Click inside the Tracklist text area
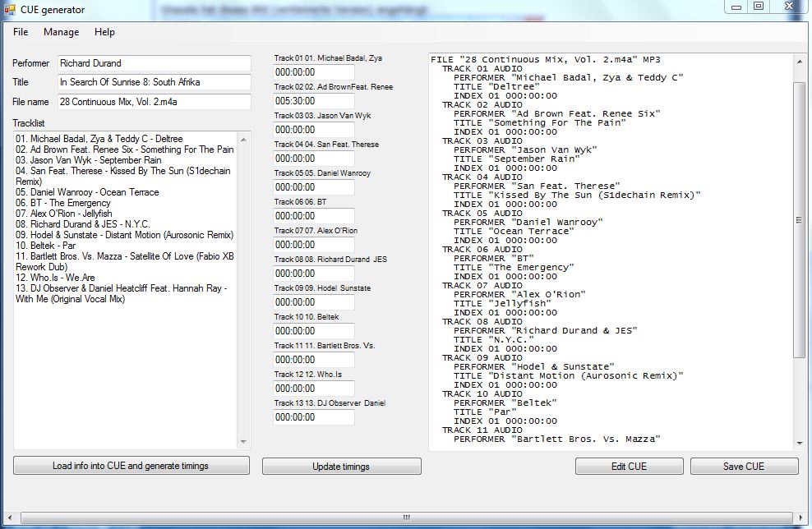Image resolution: width=812 pixels, height=529 pixels. [125, 370]
